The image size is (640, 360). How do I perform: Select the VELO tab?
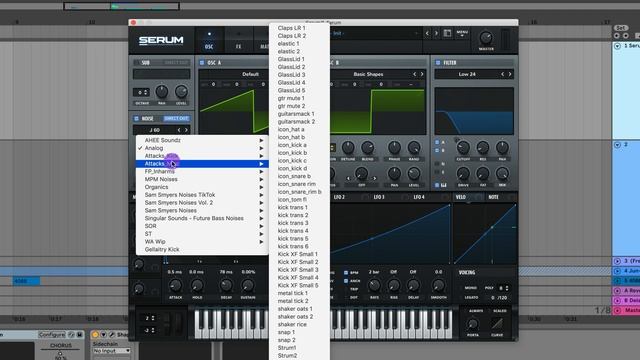(460, 197)
